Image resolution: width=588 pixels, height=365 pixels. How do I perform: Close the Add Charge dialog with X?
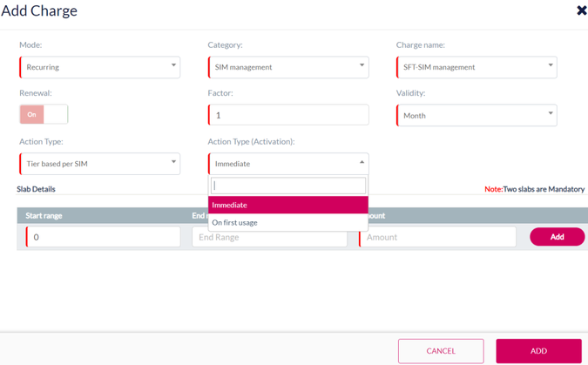581,10
